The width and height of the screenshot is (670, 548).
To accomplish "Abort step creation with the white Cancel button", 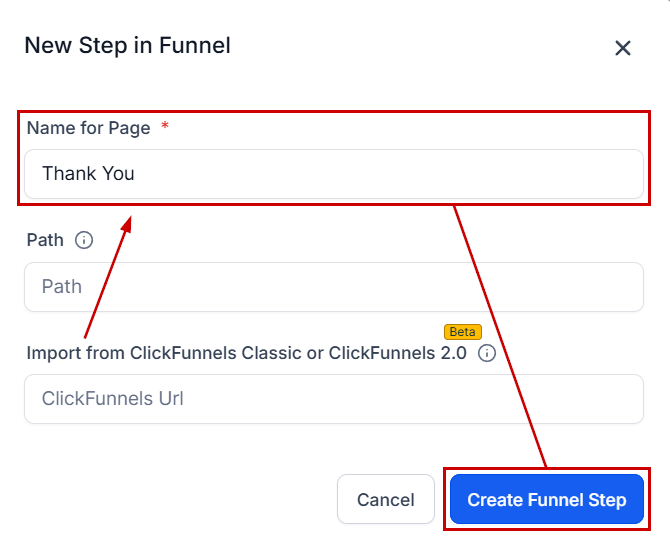I will [x=386, y=500].
